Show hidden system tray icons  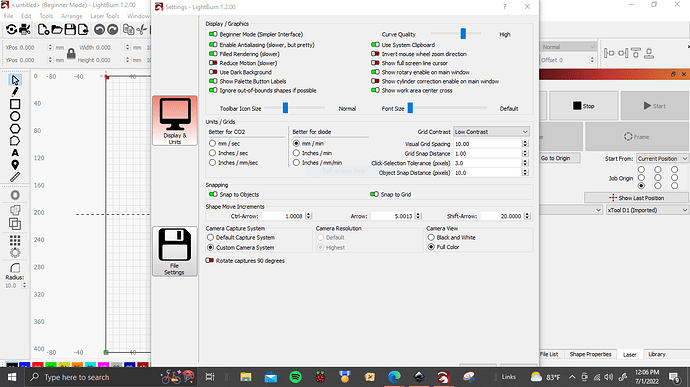tap(572, 377)
